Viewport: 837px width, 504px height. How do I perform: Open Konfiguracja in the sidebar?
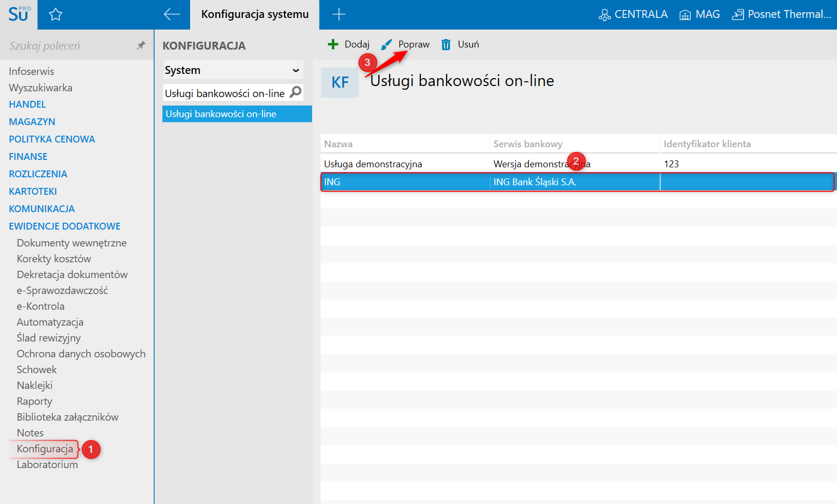click(45, 449)
